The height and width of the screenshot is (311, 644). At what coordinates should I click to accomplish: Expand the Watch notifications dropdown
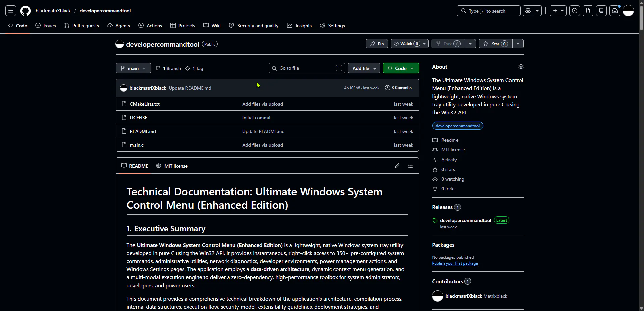[x=410, y=44]
